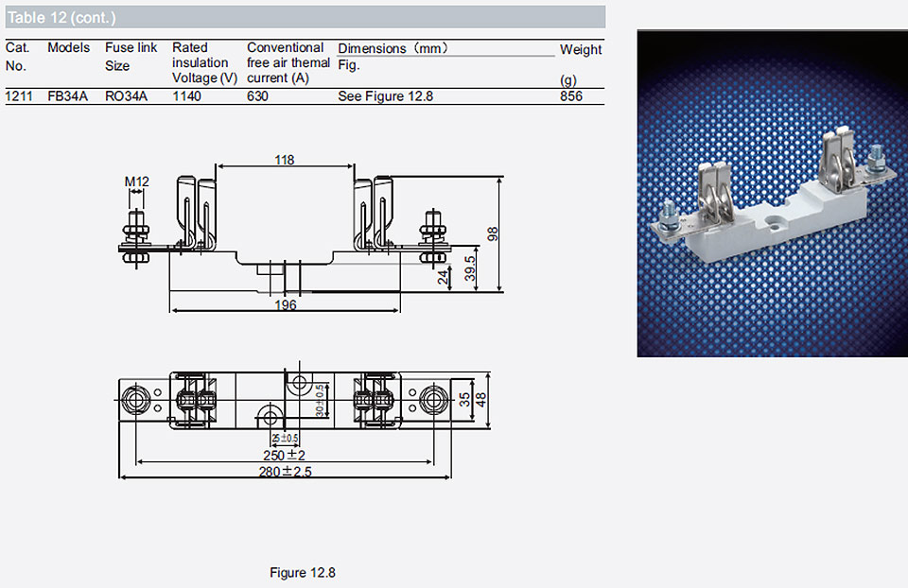Click the 'Fuse link Size' column header
This screenshot has height=588, width=908.
131,56
